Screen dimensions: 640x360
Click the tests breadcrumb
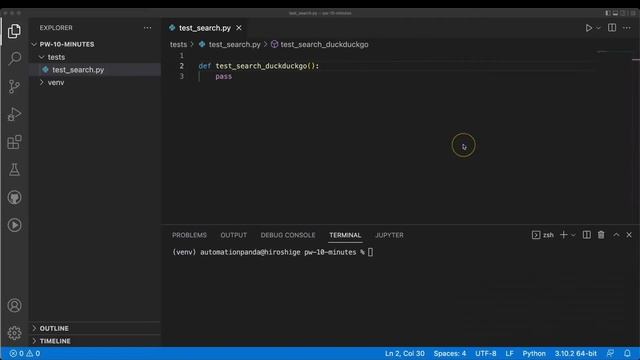tap(178, 44)
